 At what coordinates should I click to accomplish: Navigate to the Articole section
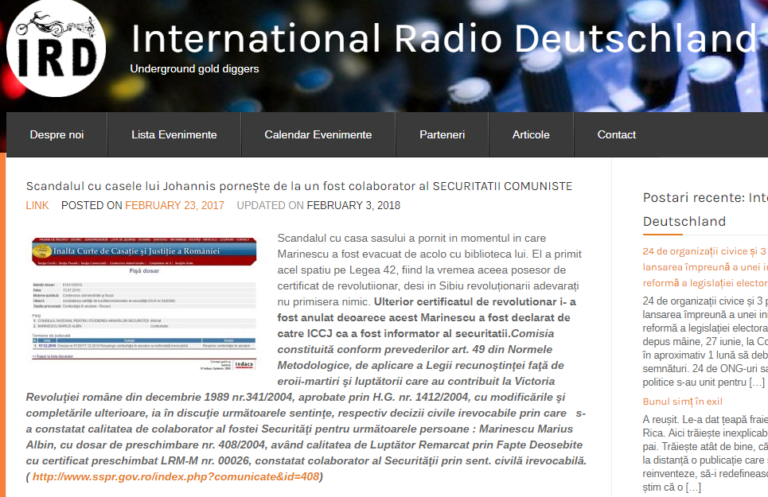click(x=531, y=135)
